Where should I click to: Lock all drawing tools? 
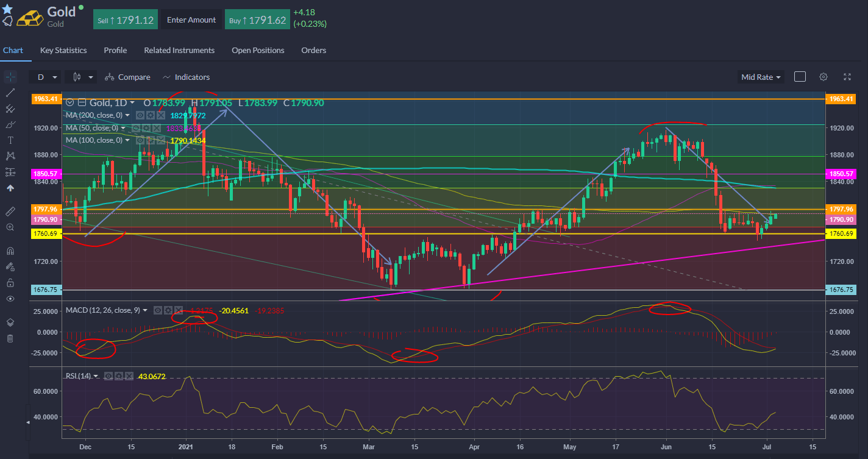coord(10,283)
